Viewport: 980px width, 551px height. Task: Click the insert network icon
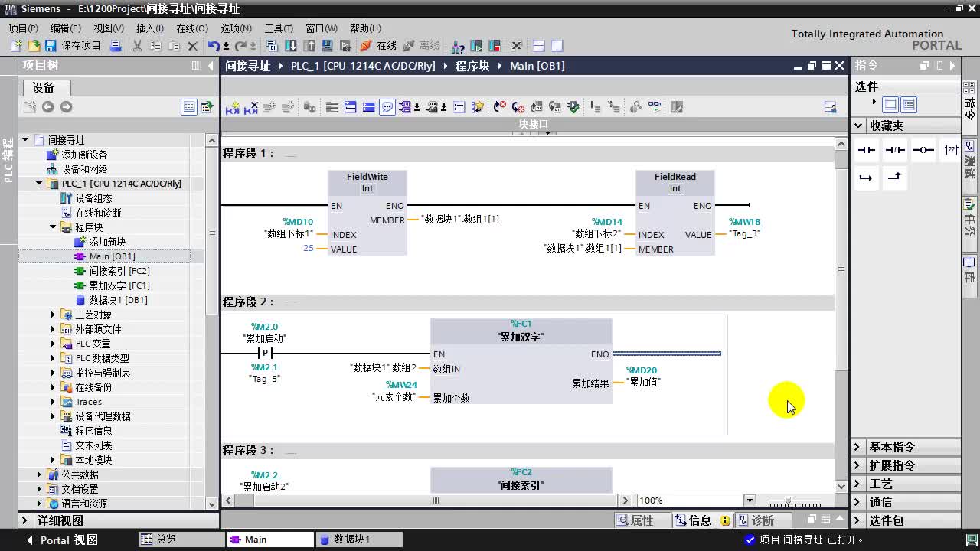pos(232,108)
